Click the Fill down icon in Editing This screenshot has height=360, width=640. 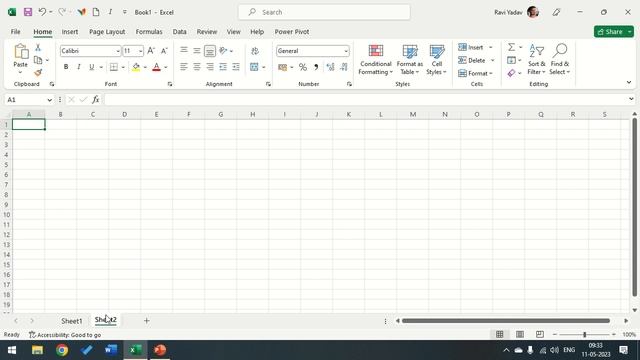511,60
